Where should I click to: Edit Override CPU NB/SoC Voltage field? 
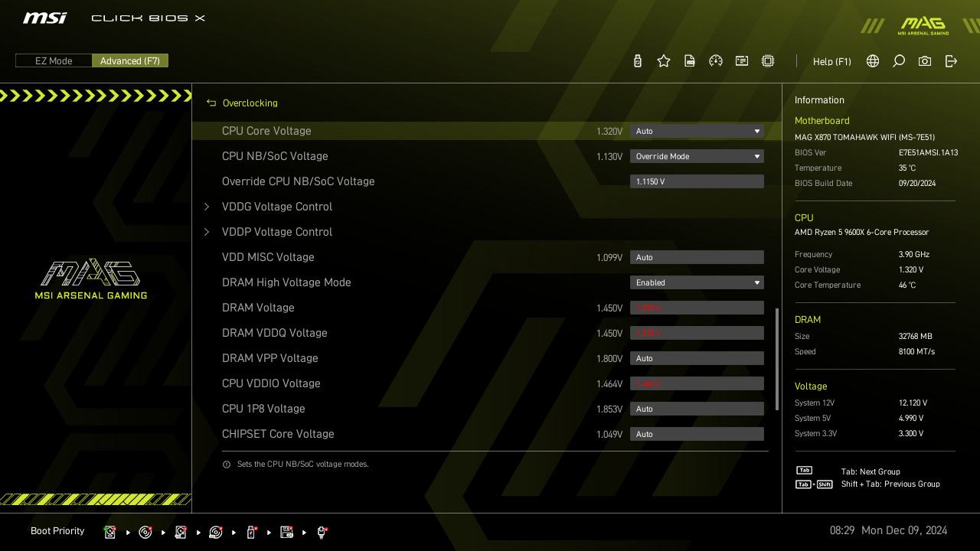(697, 181)
